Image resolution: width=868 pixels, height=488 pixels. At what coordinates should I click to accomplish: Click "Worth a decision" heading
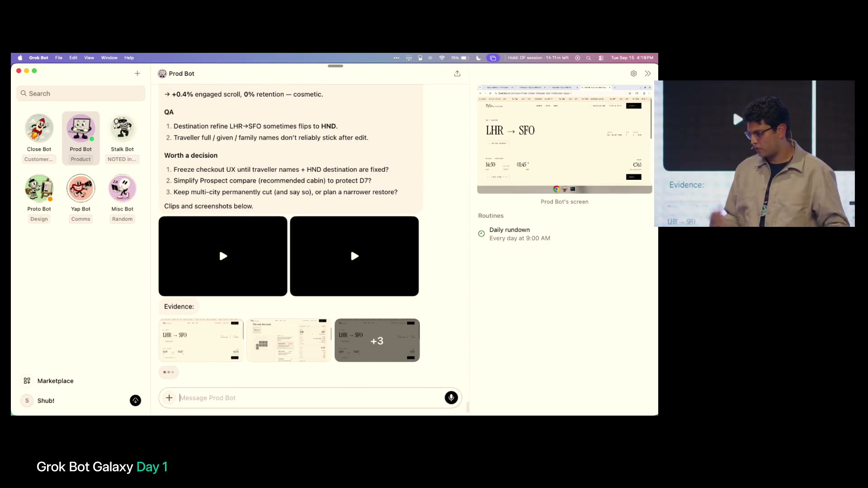pyautogui.click(x=191, y=155)
